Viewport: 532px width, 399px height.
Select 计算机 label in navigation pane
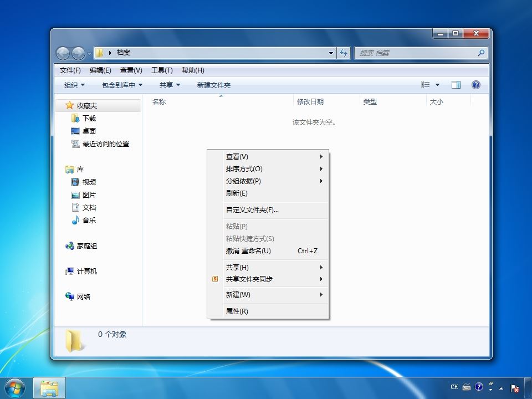coord(87,272)
